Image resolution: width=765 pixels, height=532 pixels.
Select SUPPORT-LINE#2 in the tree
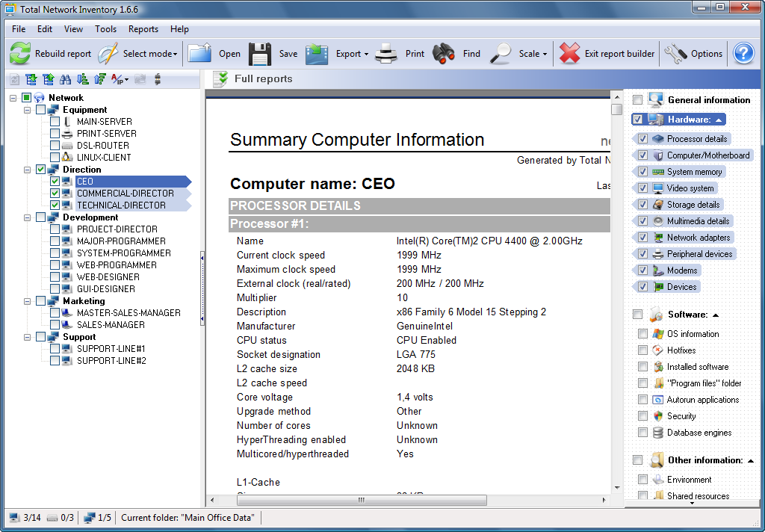click(111, 361)
